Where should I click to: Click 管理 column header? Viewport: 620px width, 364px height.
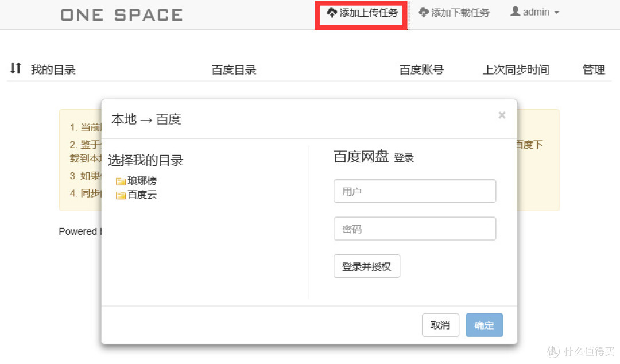594,70
